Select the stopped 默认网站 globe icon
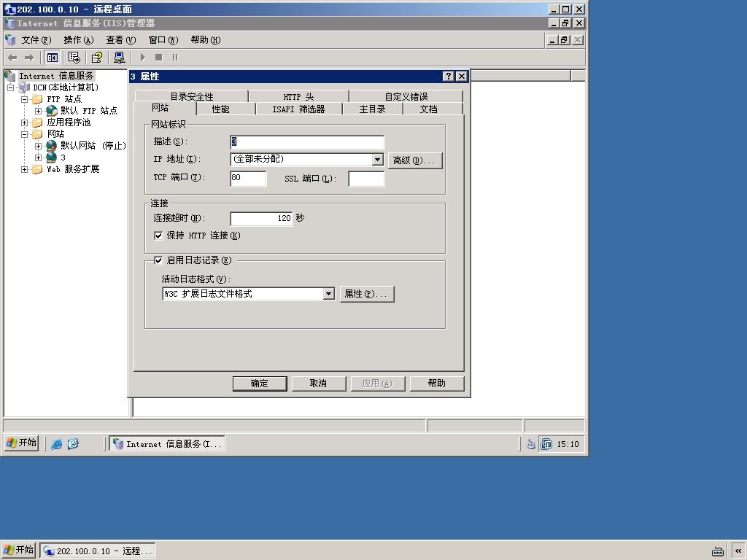The height and width of the screenshot is (560, 747). pos(52,146)
